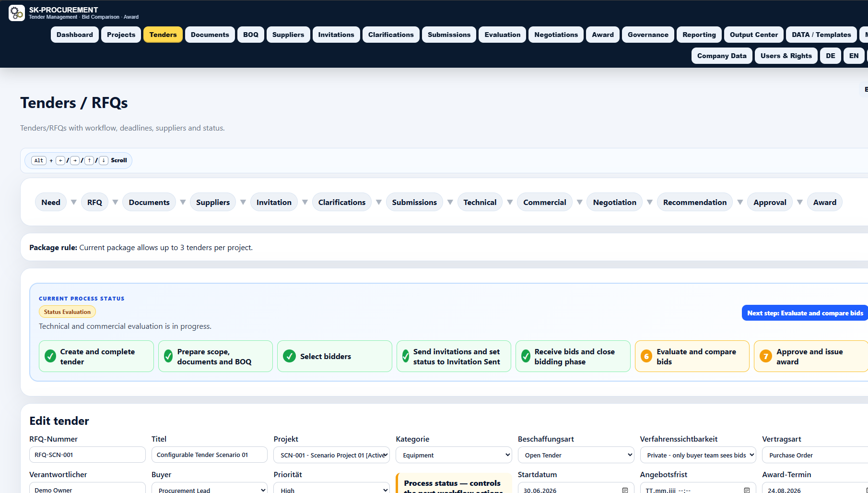Screen dimensions: 868x493
Task: Open the Kategorie dropdown showing Equipment
Action: coord(454,455)
